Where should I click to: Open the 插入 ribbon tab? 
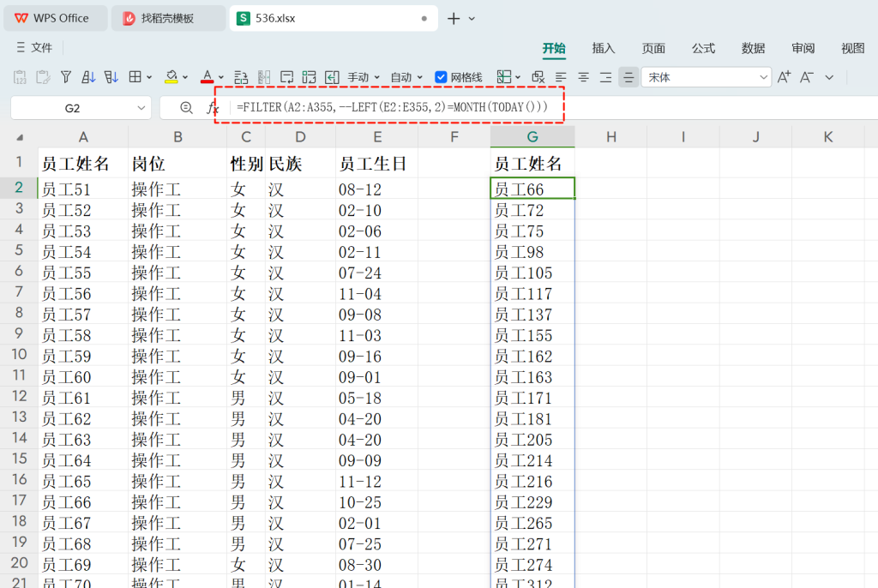(604, 48)
